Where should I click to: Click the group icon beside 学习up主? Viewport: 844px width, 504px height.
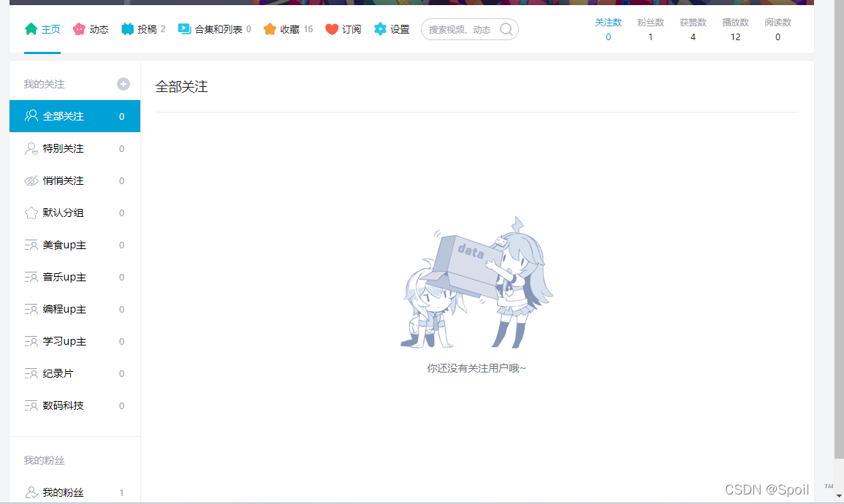[x=31, y=342]
